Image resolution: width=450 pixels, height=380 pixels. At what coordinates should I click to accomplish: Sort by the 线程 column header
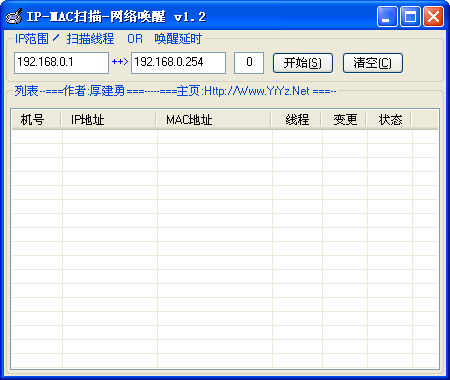point(296,120)
